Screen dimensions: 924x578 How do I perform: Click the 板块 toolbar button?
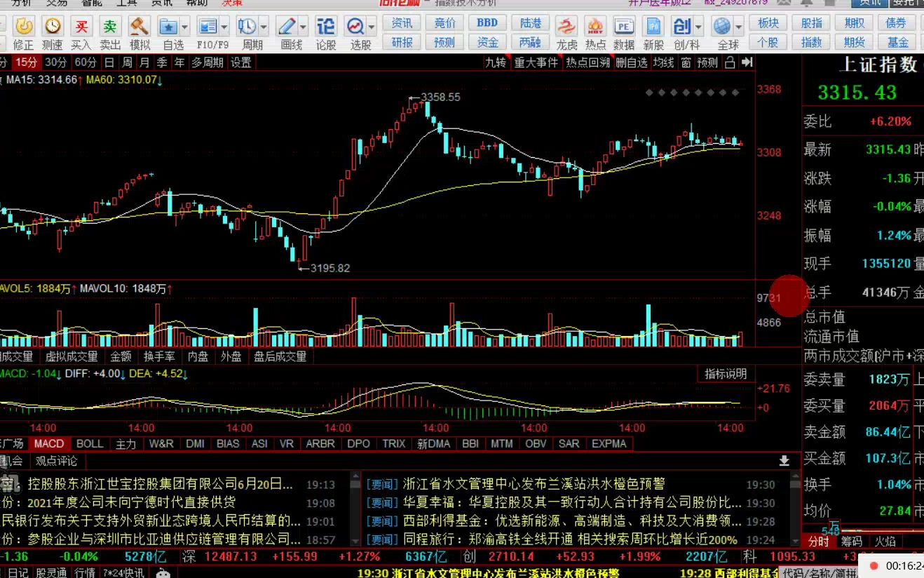coord(768,23)
